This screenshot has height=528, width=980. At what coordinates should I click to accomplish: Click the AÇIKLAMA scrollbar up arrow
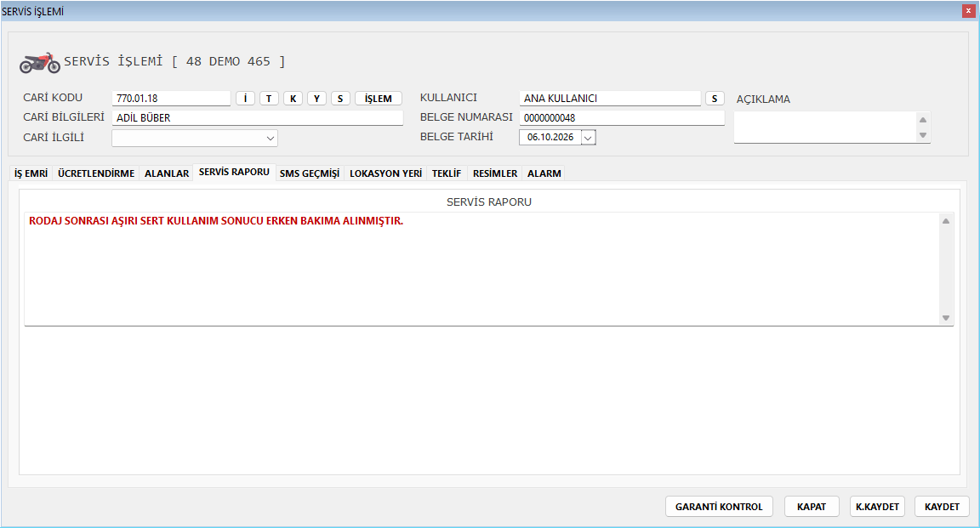coord(923,119)
